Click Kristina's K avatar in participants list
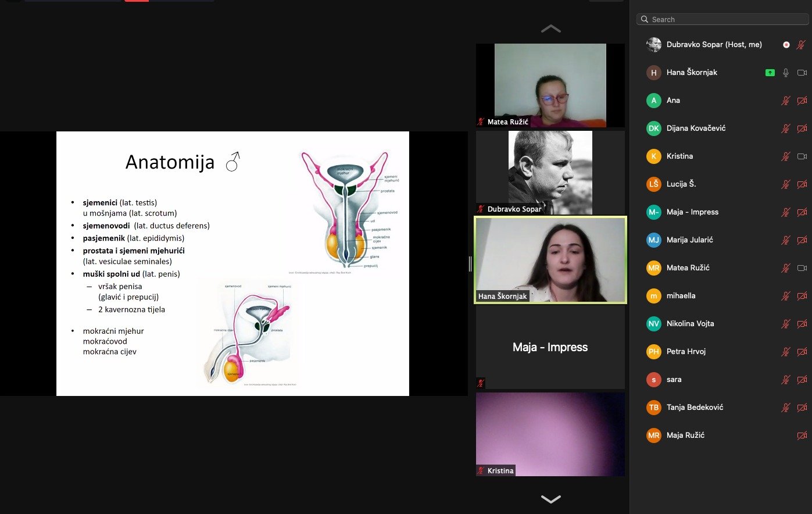Screen dimensions: 812x514 [x=654, y=156]
